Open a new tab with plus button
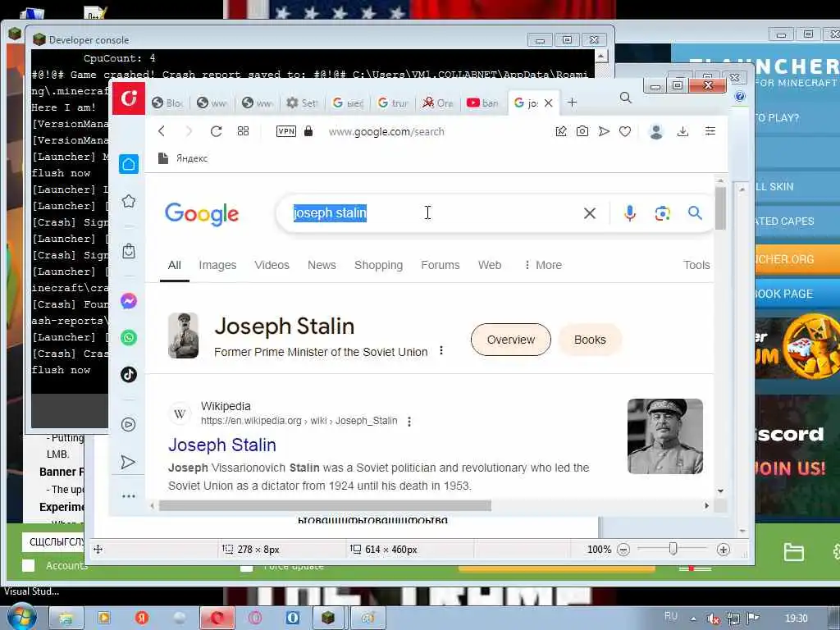This screenshot has width=840, height=630. click(572, 103)
